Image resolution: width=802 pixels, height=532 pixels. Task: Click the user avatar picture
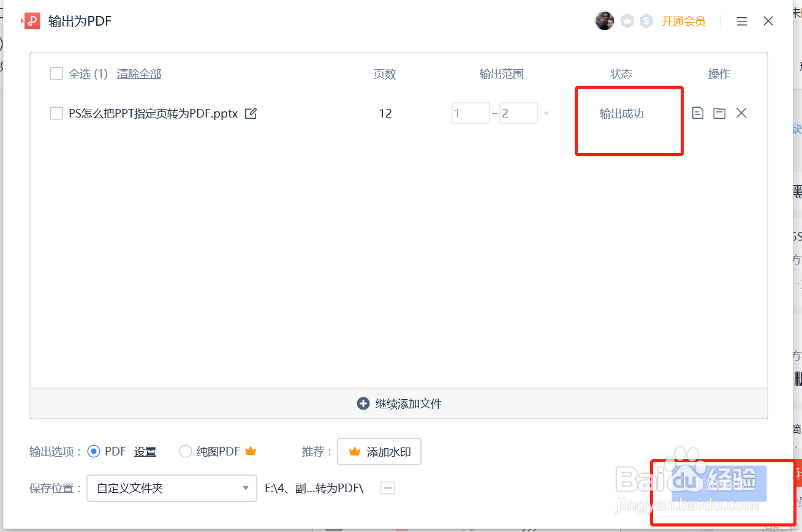(605, 21)
